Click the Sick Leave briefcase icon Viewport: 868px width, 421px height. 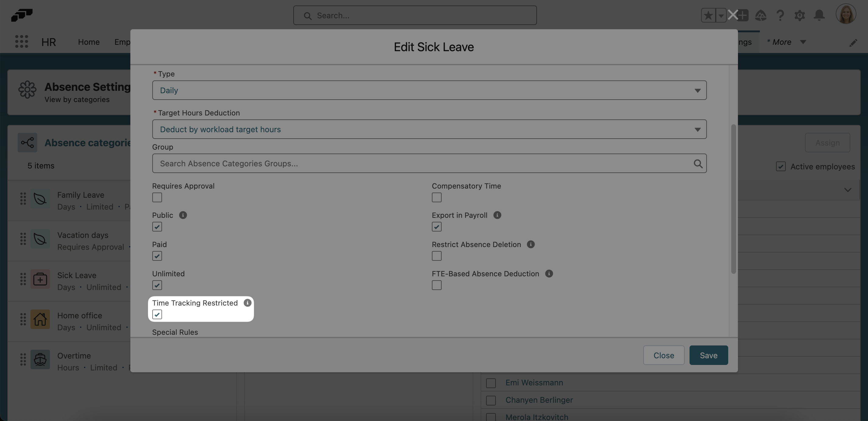(x=40, y=279)
